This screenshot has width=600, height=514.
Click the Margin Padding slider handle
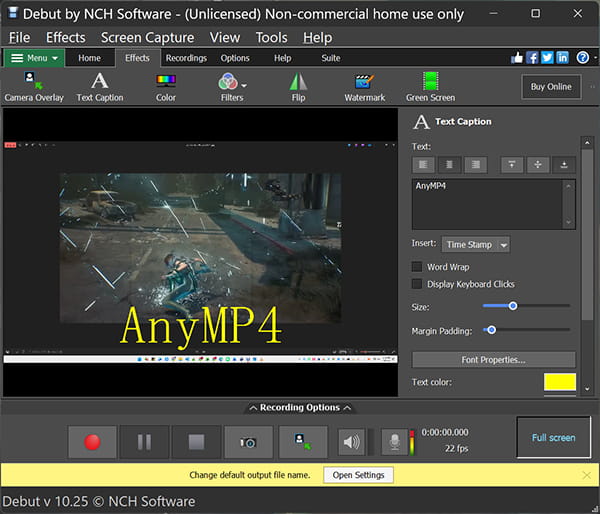pos(492,330)
